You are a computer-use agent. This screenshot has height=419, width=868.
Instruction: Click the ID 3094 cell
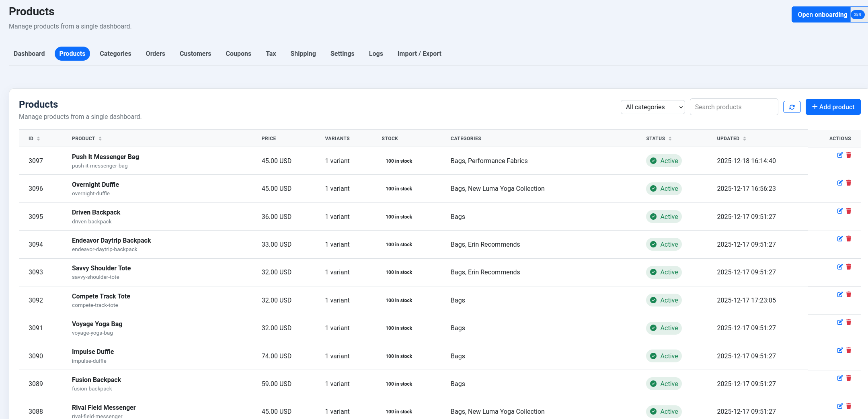tap(36, 244)
